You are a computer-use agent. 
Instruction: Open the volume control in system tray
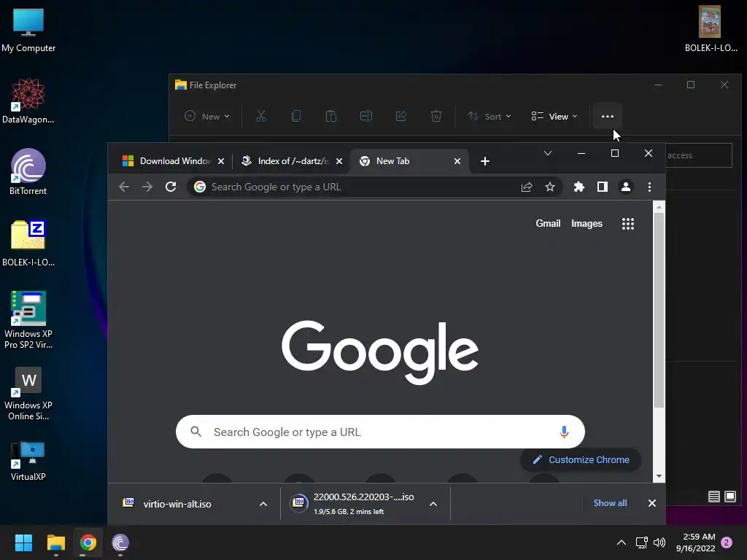(x=659, y=542)
